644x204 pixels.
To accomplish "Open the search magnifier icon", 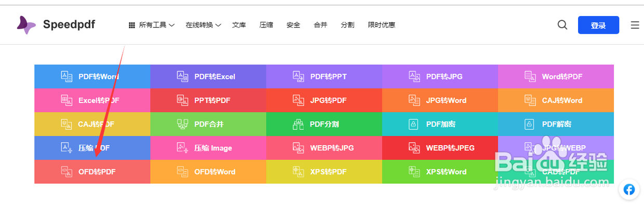I will [562, 25].
